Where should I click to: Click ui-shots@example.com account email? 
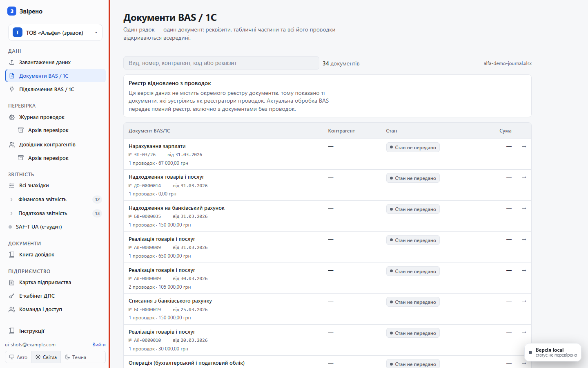click(x=30, y=345)
